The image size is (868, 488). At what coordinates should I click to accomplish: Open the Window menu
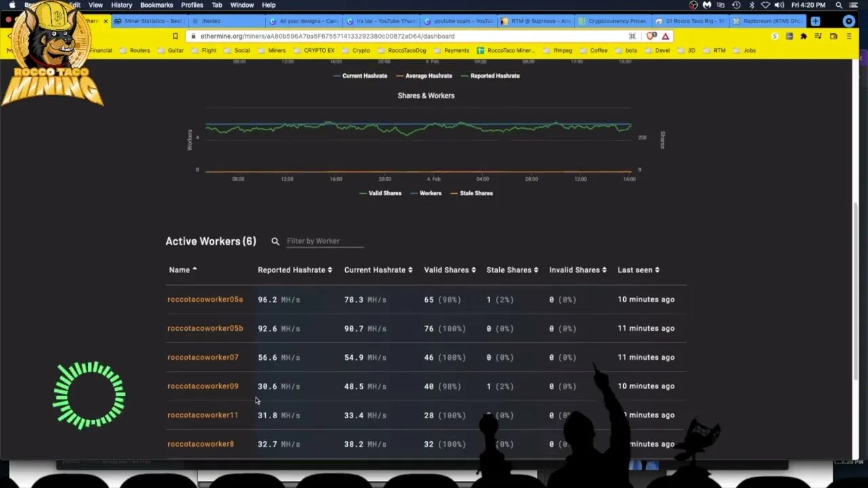242,5
